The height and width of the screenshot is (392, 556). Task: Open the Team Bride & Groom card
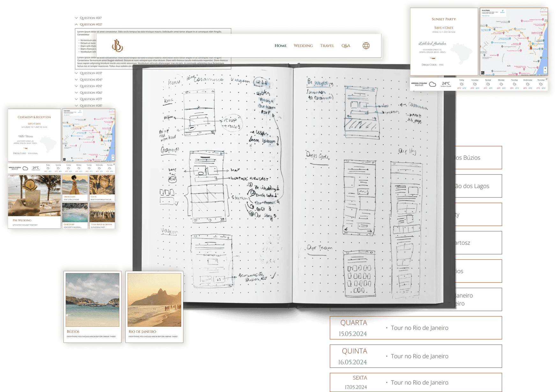point(102,216)
